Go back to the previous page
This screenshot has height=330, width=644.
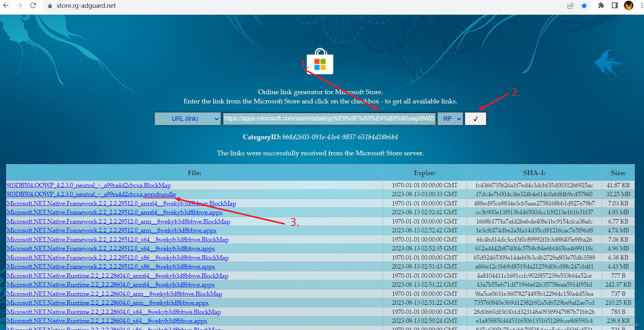pos(6,5)
